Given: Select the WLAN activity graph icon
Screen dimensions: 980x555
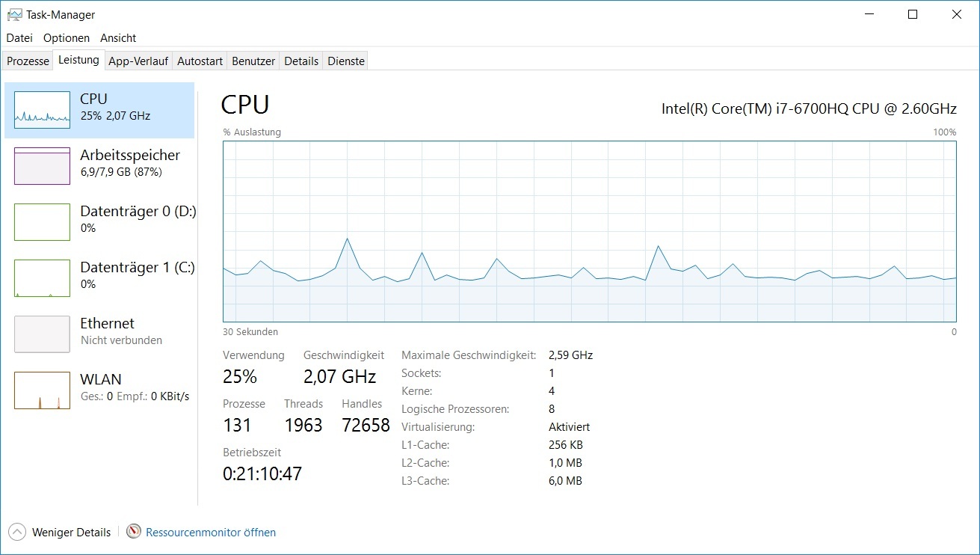Looking at the screenshot, I should 42,390.
